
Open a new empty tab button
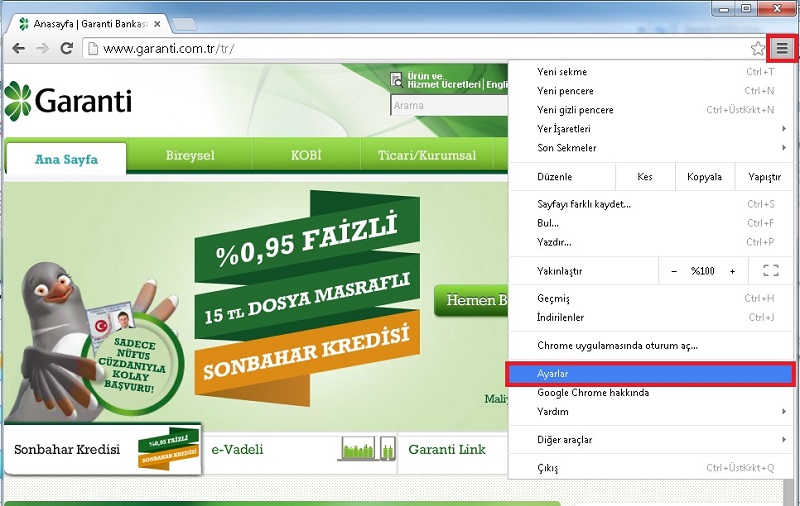tap(184, 23)
